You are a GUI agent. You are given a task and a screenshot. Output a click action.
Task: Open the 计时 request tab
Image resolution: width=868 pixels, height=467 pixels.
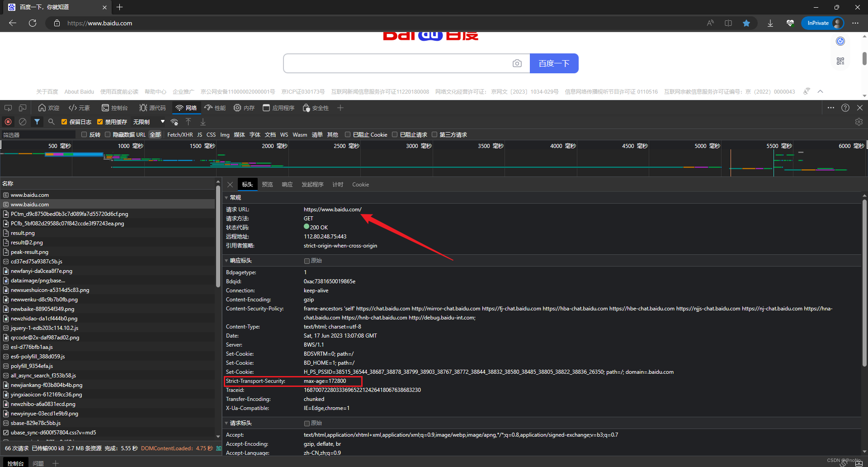(x=338, y=185)
